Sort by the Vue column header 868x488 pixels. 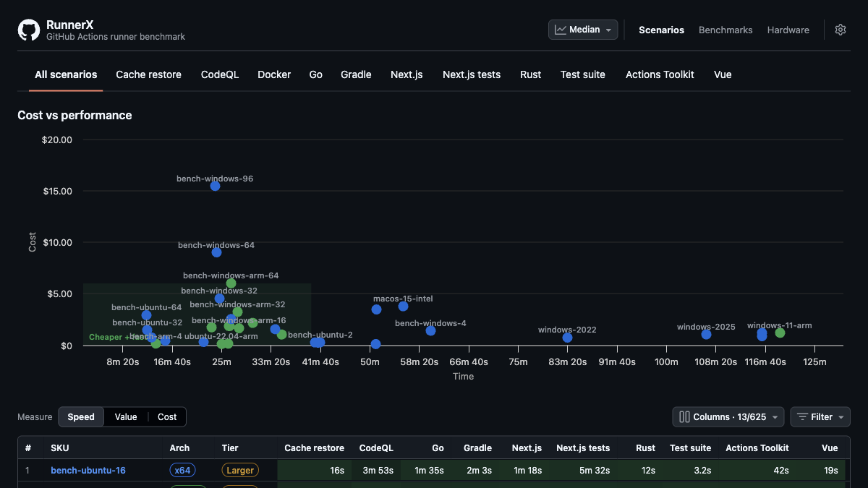click(x=830, y=448)
